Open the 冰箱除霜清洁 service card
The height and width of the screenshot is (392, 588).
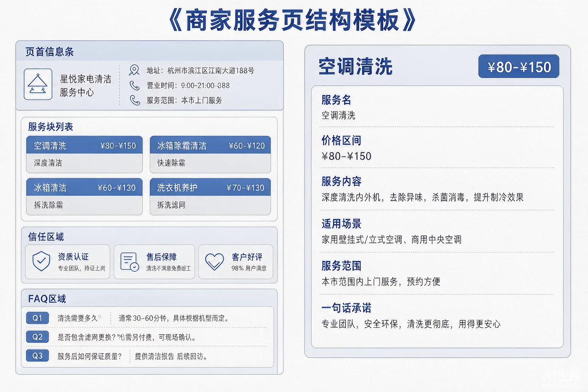210,154
